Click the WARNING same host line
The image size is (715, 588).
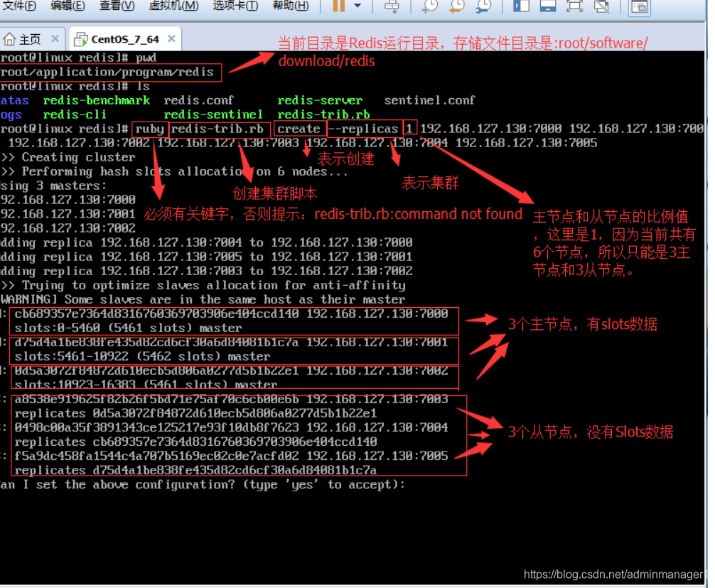tap(203, 300)
